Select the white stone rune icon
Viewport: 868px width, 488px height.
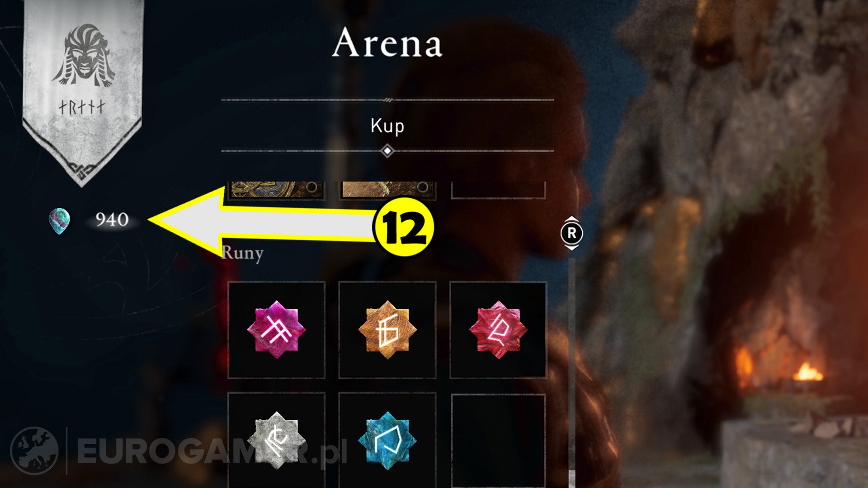pos(276,441)
